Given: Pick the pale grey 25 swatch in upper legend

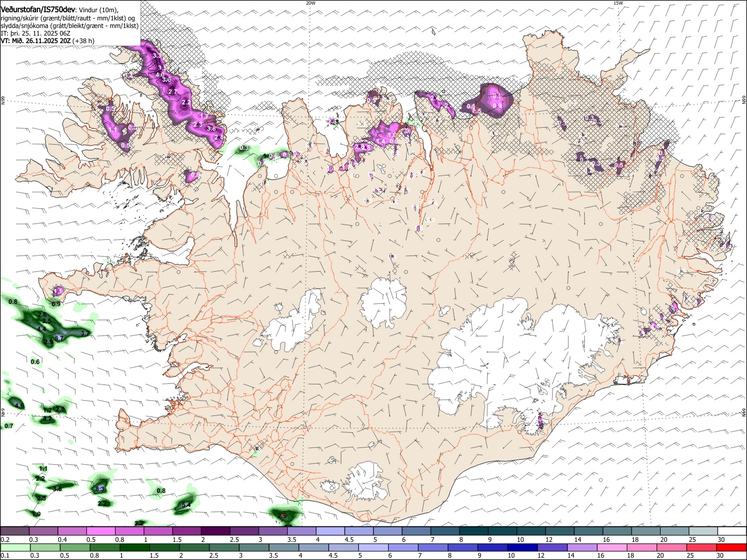Looking at the screenshot, I should 703,531.
